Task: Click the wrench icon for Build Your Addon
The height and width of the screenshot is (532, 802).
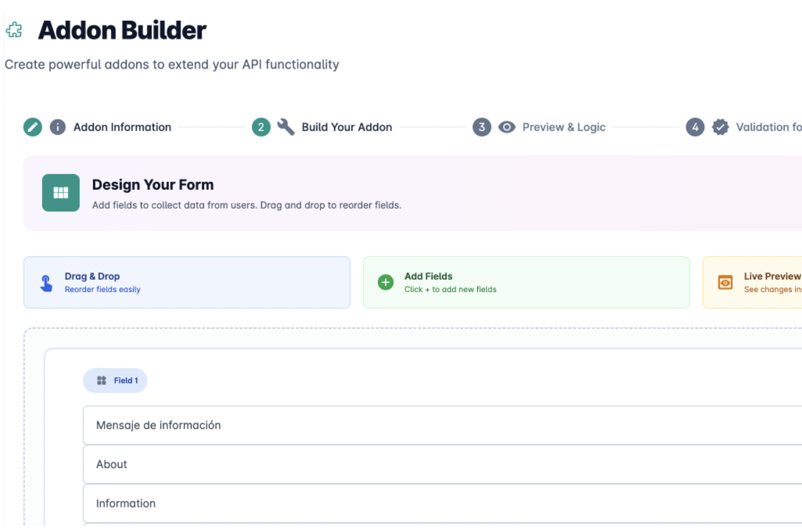Action: [286, 127]
